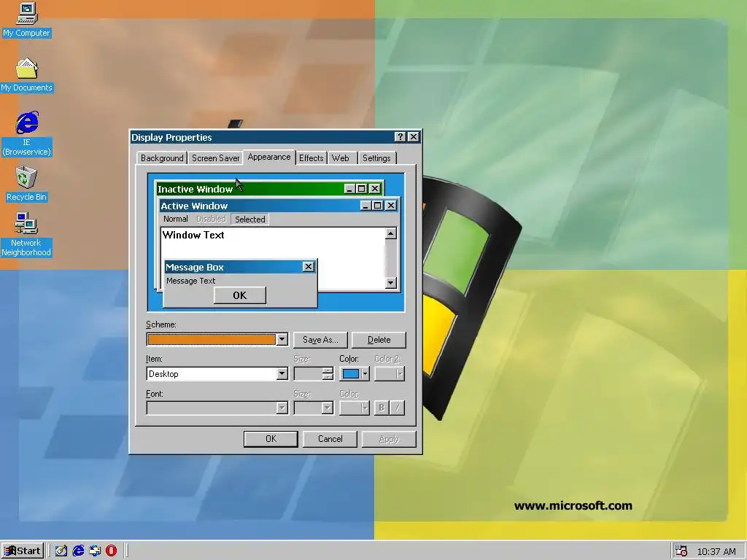This screenshot has height=560, width=747.
Task: Open the Effects tab
Action: pyautogui.click(x=311, y=158)
